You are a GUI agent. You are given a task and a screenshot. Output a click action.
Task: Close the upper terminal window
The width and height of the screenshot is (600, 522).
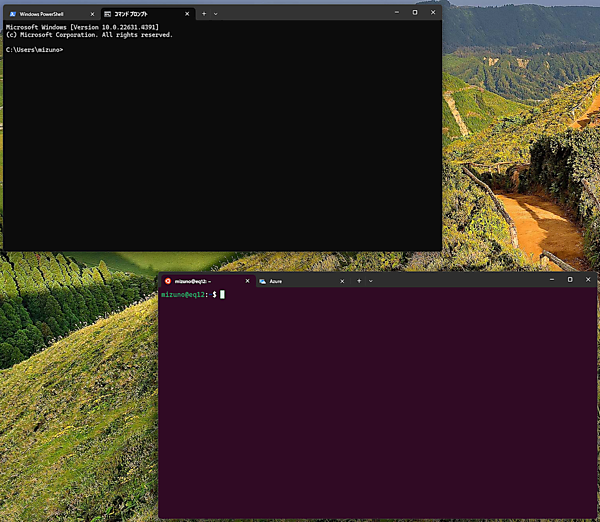433,12
